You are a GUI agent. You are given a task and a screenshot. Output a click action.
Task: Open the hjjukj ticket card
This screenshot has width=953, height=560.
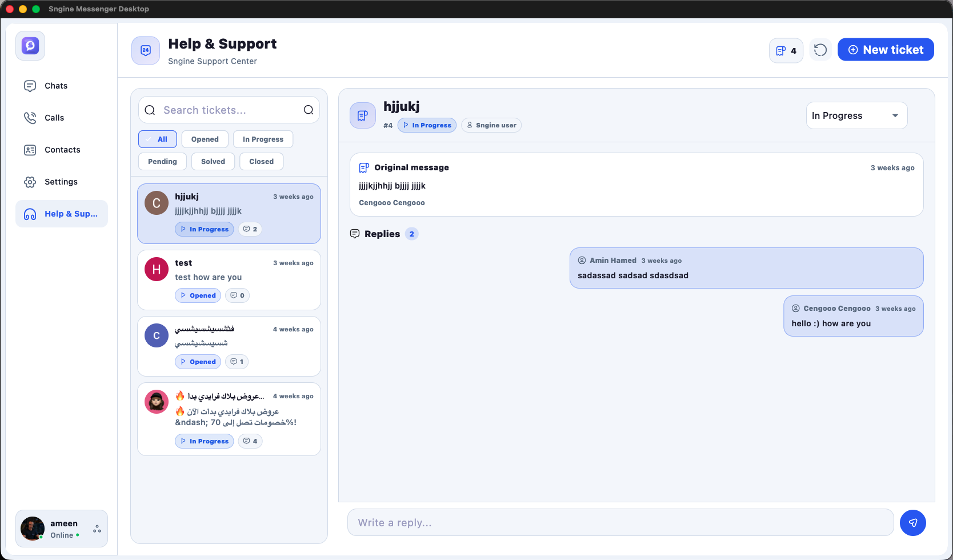coord(229,214)
